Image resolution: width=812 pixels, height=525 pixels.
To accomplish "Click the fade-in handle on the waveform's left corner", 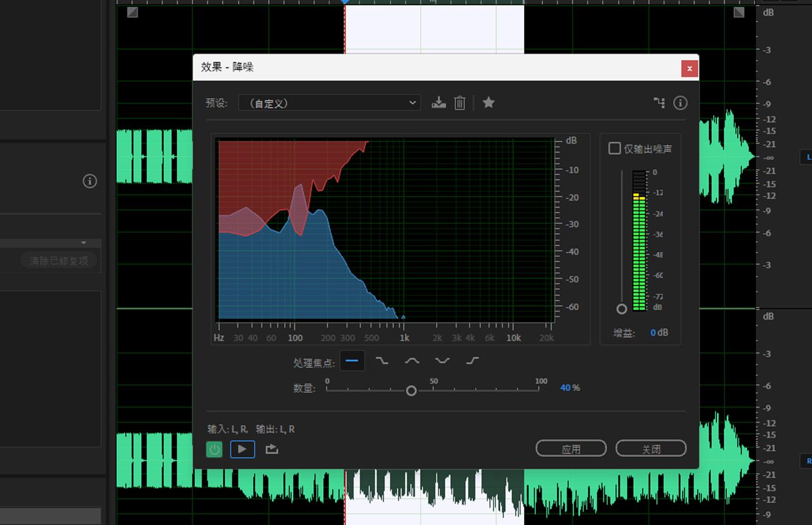I will click(x=132, y=12).
